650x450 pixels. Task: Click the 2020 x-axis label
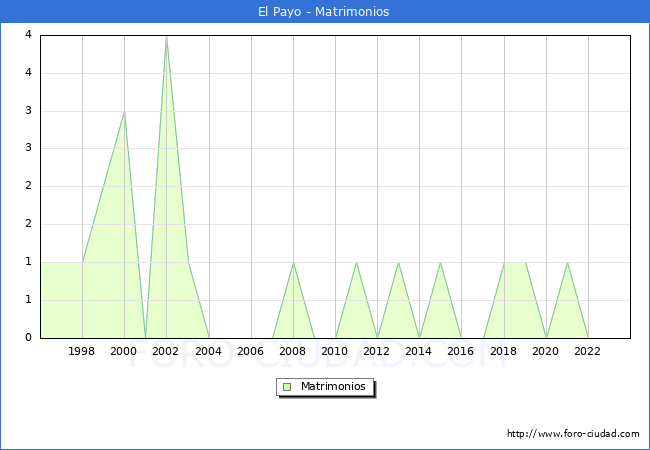[546, 351]
